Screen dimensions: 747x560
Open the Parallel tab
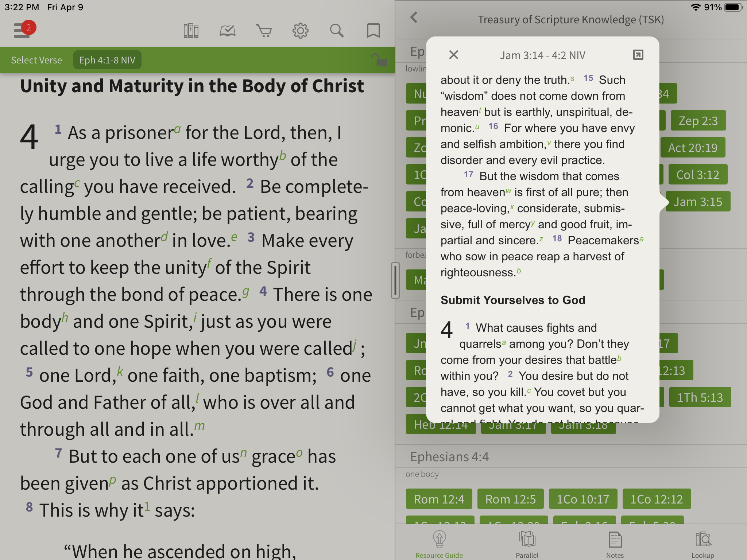[x=527, y=545]
